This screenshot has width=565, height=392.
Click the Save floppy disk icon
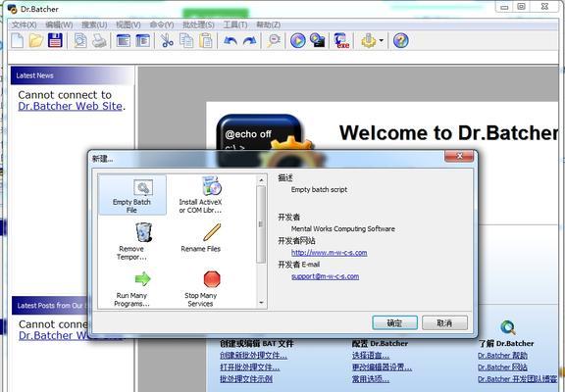(x=55, y=40)
